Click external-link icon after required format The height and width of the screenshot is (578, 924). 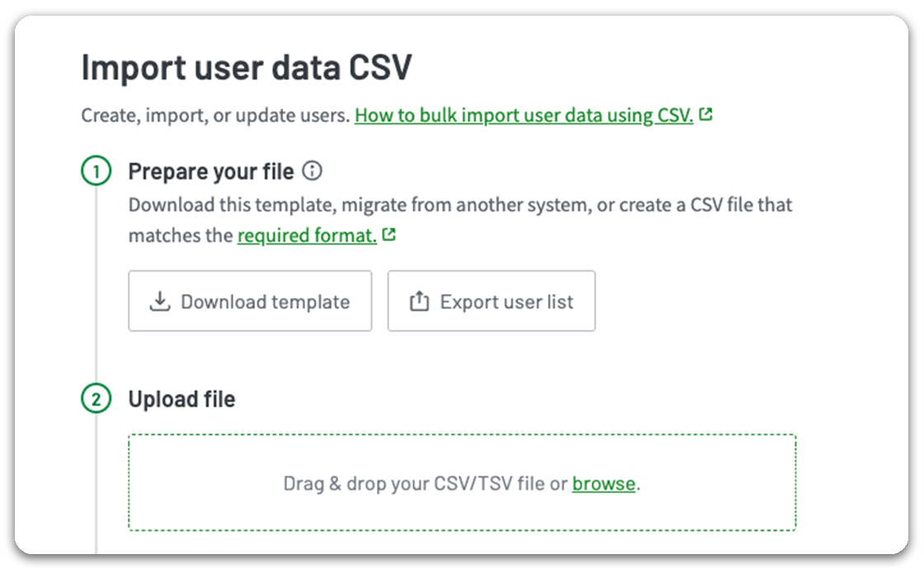(x=389, y=235)
